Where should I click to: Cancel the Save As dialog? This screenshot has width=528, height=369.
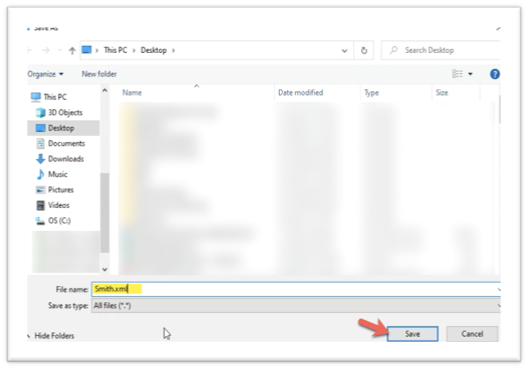(x=472, y=334)
